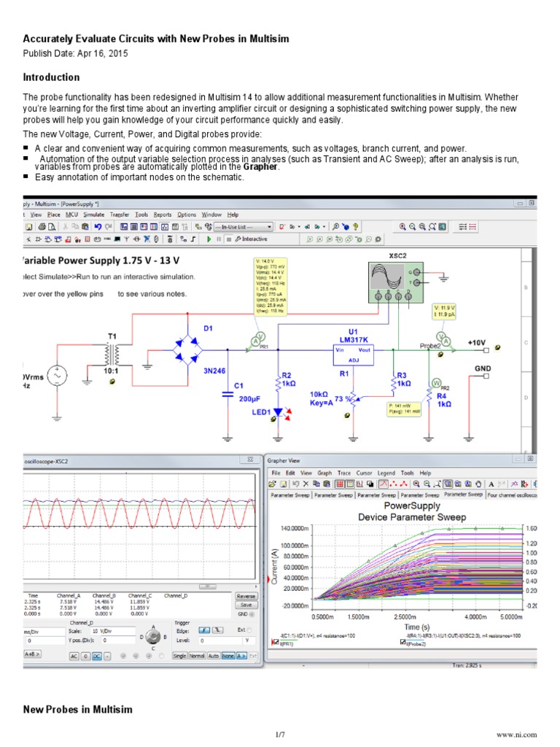Click the oscilloscope Reverse button
This screenshot has width=560, height=747.
(x=246, y=596)
